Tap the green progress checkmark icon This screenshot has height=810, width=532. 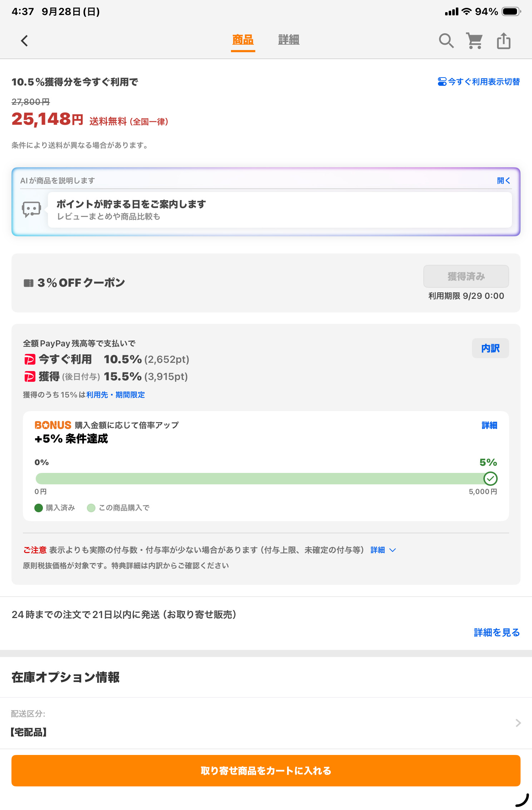490,478
